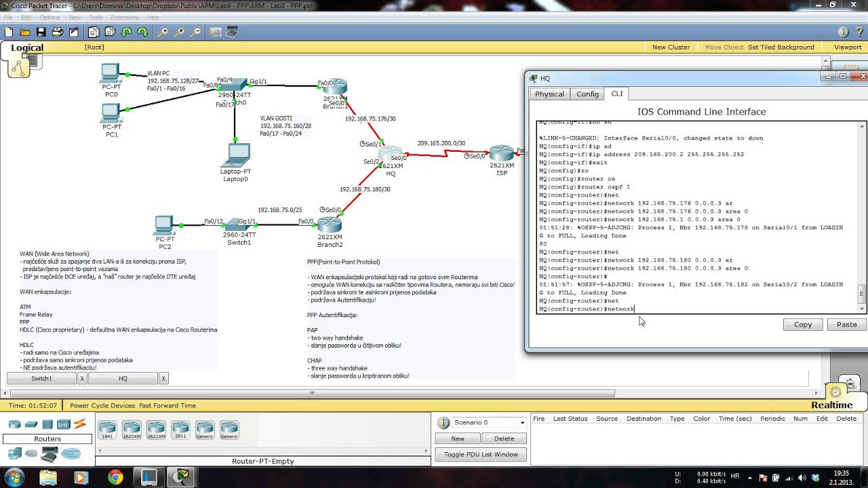Click the Laptop0 device on the workspace
This screenshot has height=488, width=868.
click(x=235, y=156)
